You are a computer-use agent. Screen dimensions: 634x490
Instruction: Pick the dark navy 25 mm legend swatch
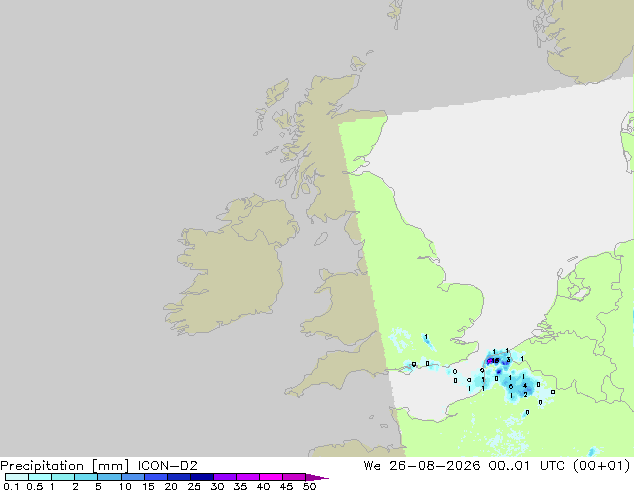(202, 477)
